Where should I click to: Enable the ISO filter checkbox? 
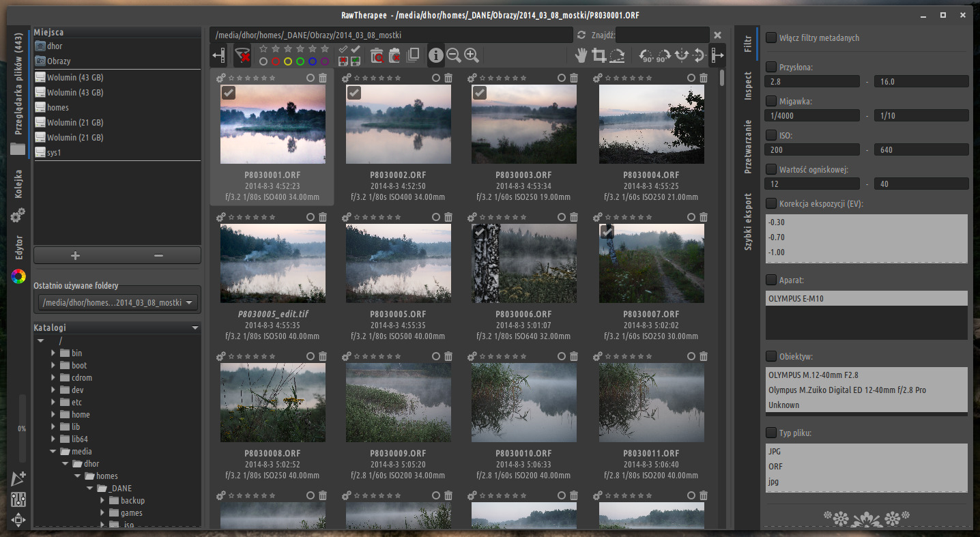(771, 135)
